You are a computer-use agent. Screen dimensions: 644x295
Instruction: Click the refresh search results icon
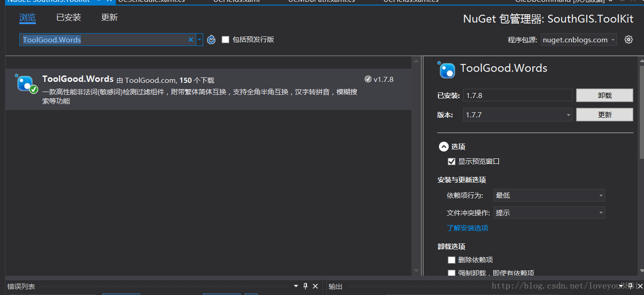click(211, 40)
